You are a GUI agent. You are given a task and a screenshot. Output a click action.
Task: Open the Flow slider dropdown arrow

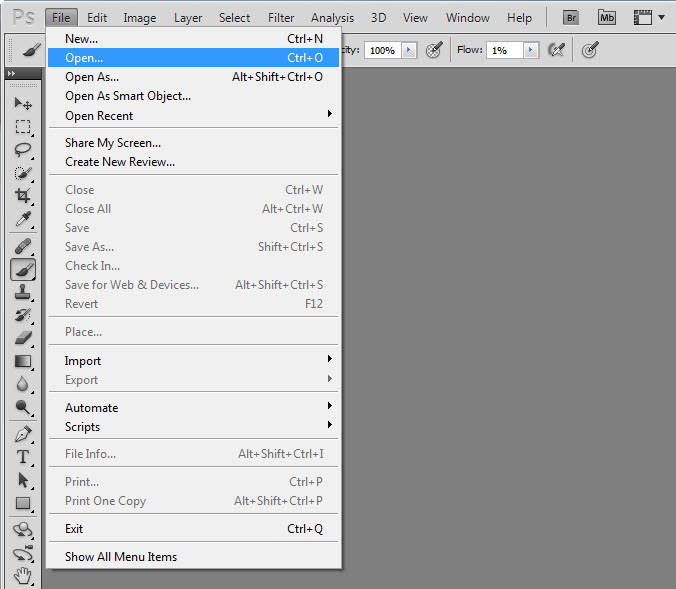531,50
